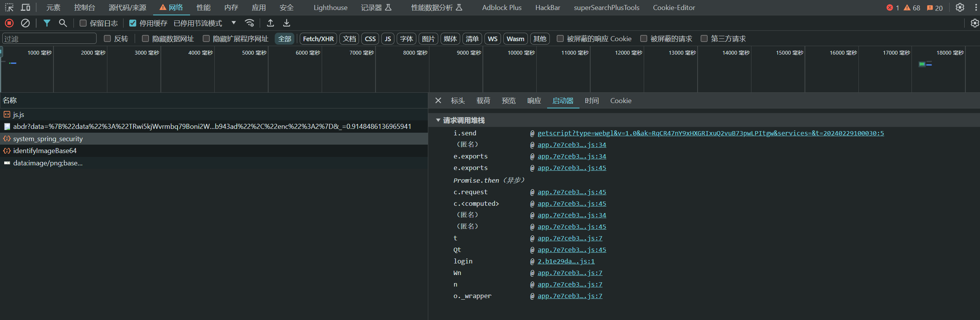Image resolution: width=980 pixels, height=320 pixels.
Task: Export HAR file download icon
Action: click(x=287, y=23)
